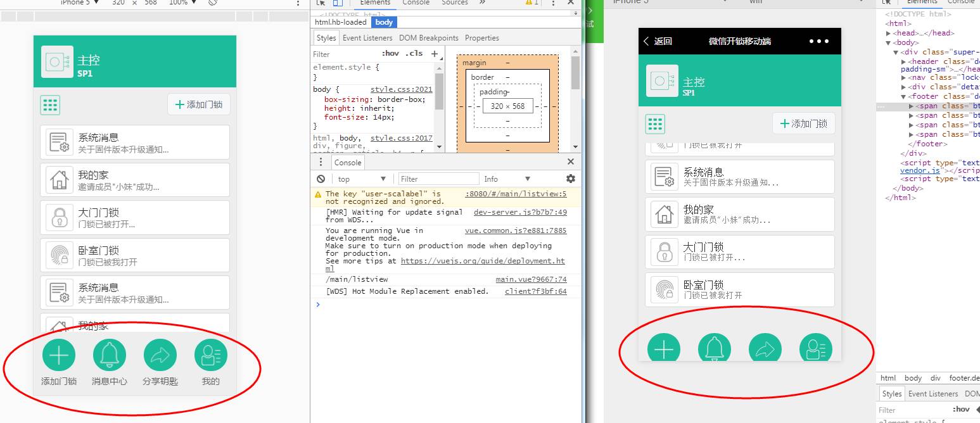Viewport: 980px width, 423px height.
Task: Open the 大门门锁 list item in left preview
Action: point(134,217)
